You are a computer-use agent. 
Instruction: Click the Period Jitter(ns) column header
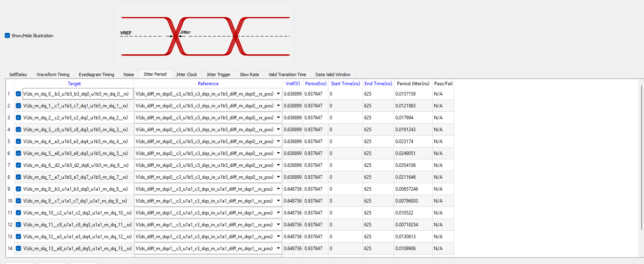pyautogui.click(x=413, y=84)
